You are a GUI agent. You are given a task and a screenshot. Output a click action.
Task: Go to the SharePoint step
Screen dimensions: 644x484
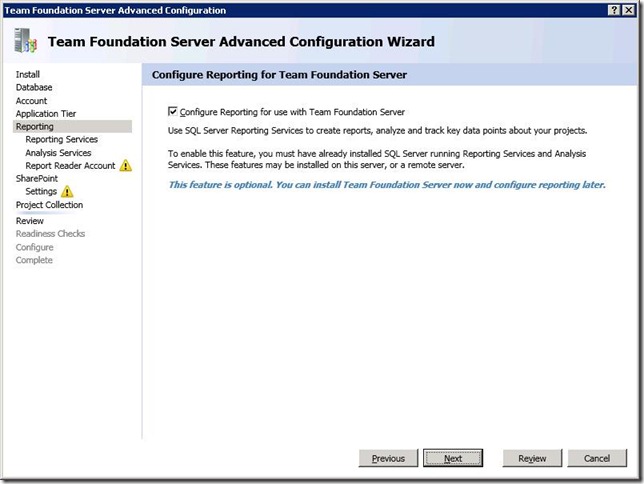pyautogui.click(x=37, y=178)
